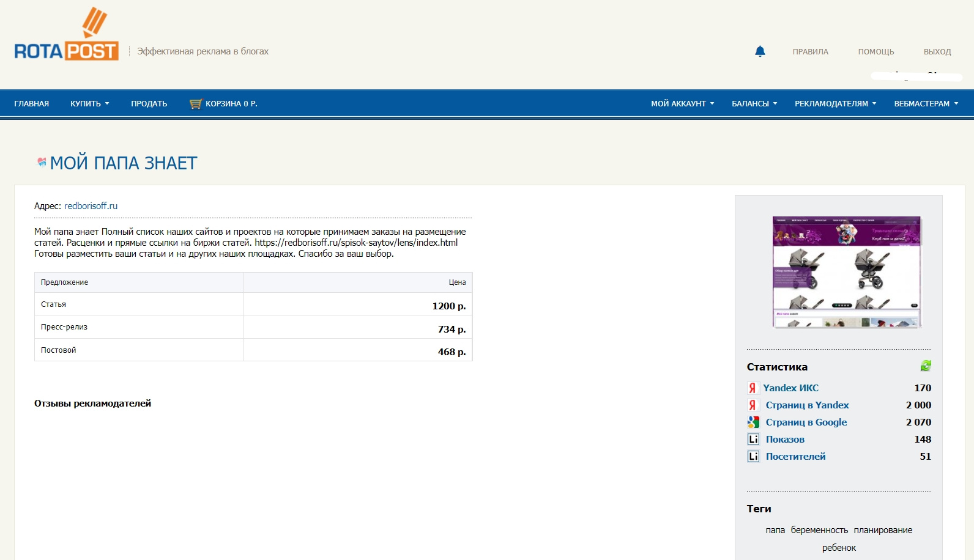Screen dimensions: 974x560
Task: Click the 1200 р. price
Action: [x=449, y=306]
